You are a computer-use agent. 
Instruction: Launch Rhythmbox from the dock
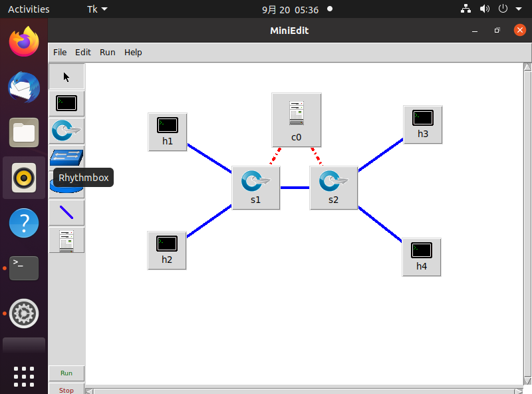(24, 178)
